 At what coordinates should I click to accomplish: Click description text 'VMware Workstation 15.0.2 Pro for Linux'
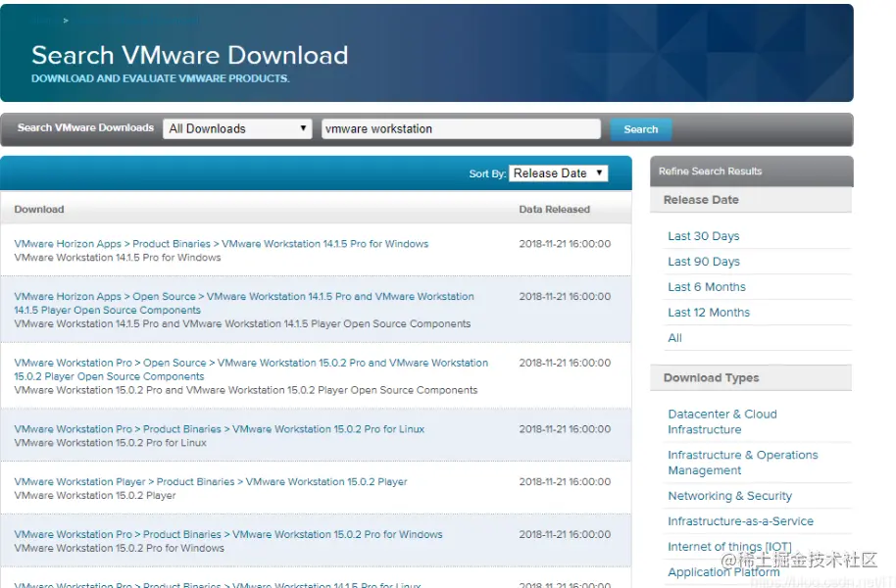point(111,443)
